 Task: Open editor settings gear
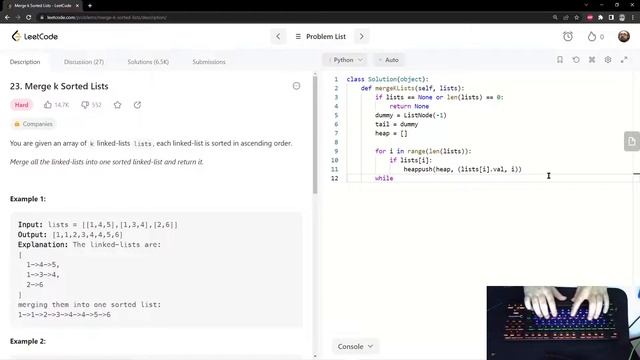608,60
